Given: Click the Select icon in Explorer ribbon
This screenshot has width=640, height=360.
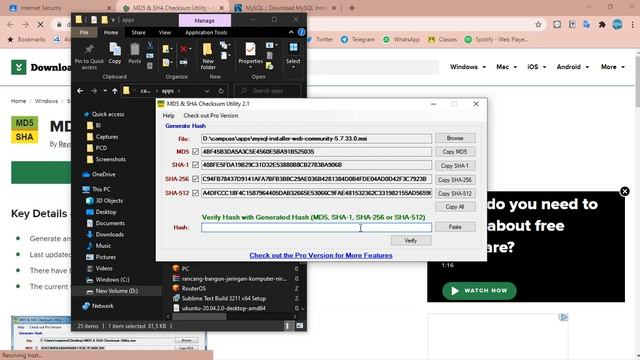Looking at the screenshot, I should click(x=293, y=48).
